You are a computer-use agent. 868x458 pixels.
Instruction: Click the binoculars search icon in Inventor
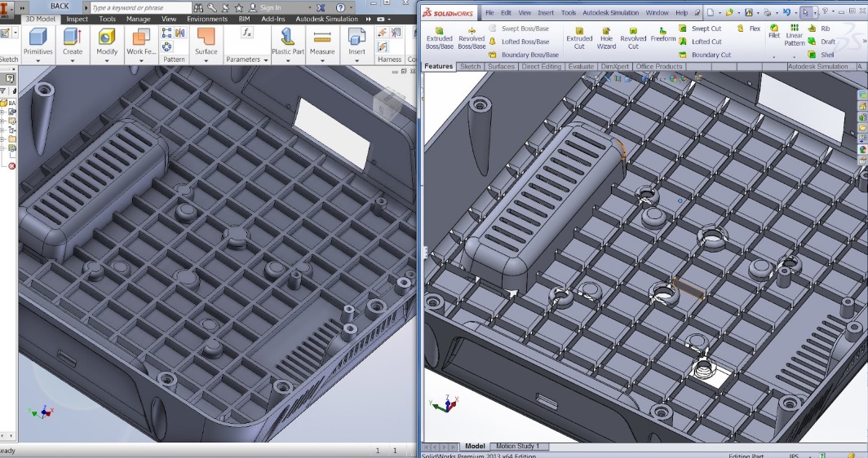click(198, 8)
